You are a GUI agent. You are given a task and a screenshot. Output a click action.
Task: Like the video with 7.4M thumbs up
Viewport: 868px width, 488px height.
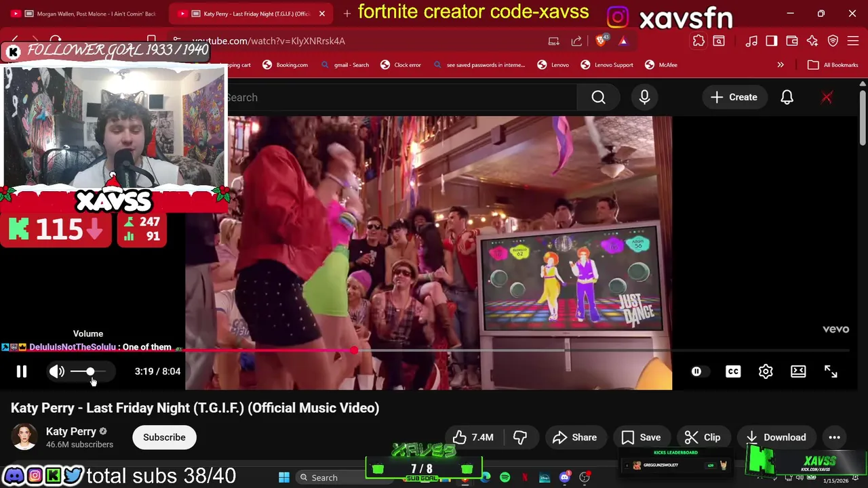pos(473,437)
